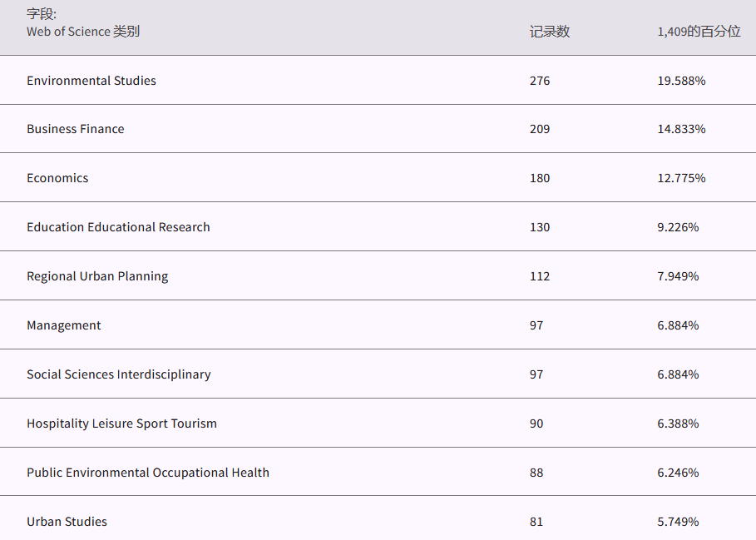Viewport: 756px width, 540px height.
Task: Click the 1,409的百分位 column header
Action: click(699, 32)
